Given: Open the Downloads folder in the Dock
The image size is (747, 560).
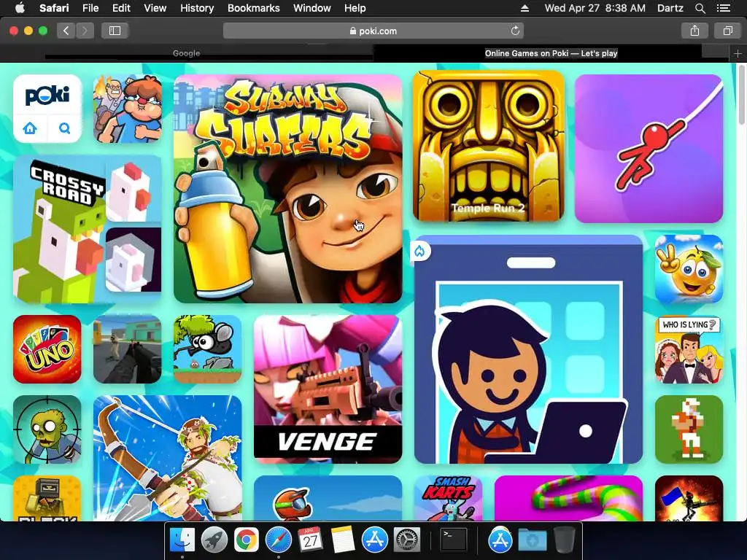Looking at the screenshot, I should tap(532, 540).
